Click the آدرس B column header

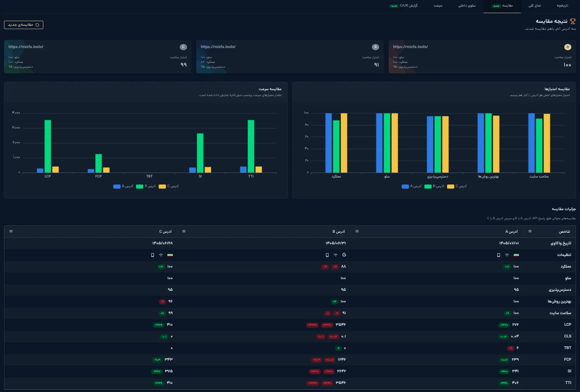pyautogui.click(x=338, y=232)
